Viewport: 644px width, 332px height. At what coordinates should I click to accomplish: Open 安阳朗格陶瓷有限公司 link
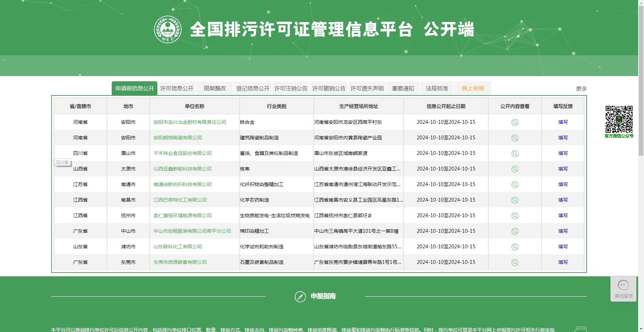(178, 138)
